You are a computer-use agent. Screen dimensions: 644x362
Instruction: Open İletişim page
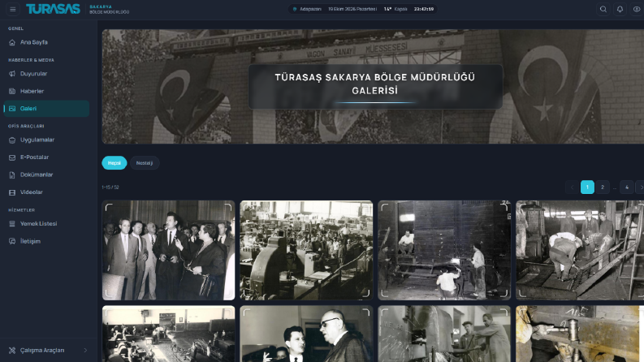pos(46,241)
